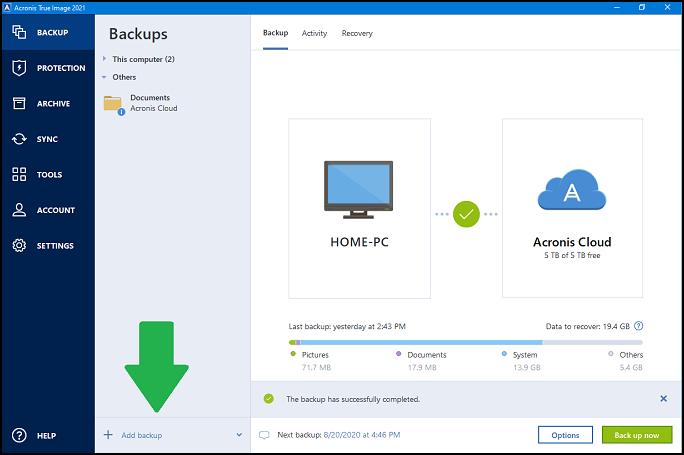Expand the This computer backup group

coord(105,59)
